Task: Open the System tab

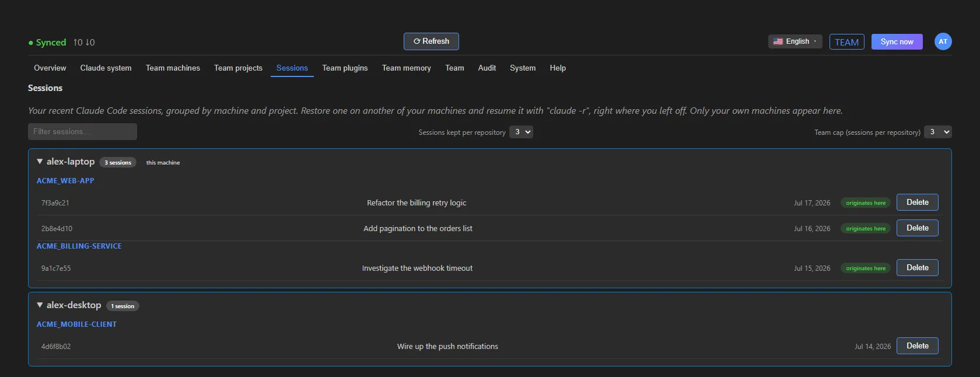Action: point(523,68)
